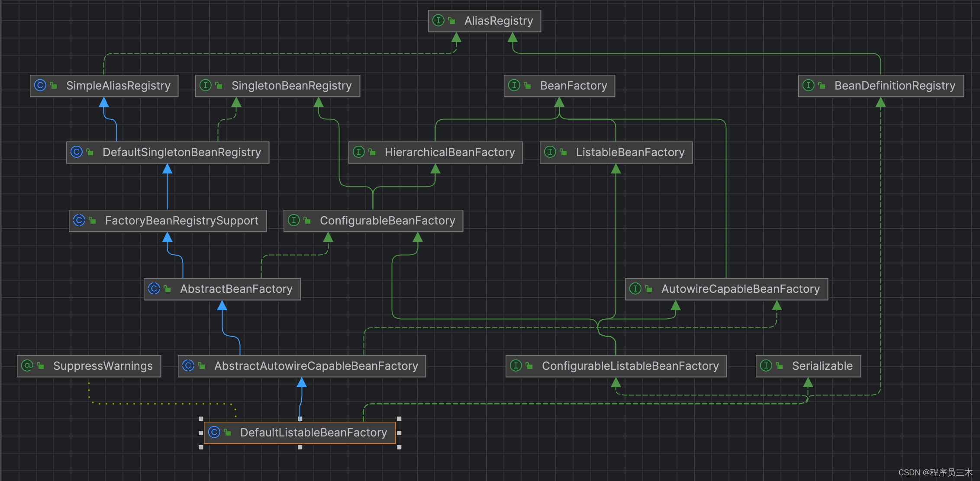Select the HierarchicalBeanFactory label

450,152
